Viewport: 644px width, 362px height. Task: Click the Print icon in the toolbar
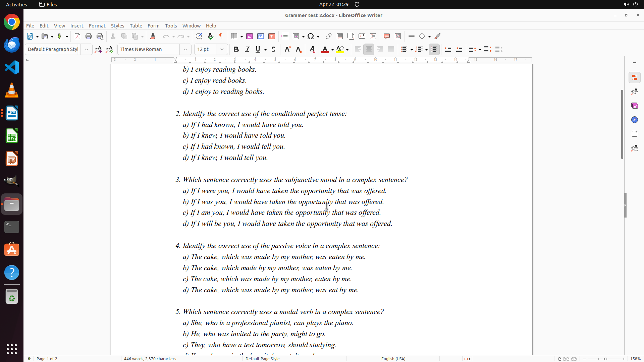pos(89,36)
